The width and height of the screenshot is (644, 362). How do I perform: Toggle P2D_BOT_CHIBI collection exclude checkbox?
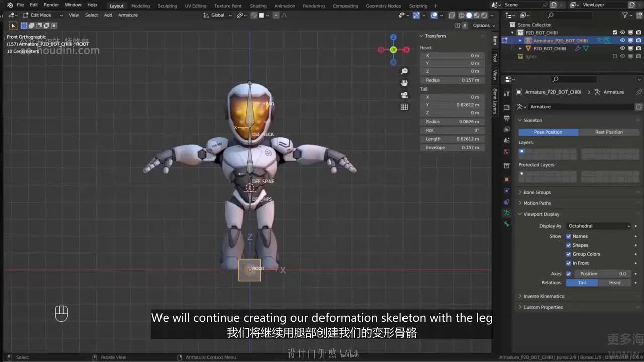tap(615, 33)
